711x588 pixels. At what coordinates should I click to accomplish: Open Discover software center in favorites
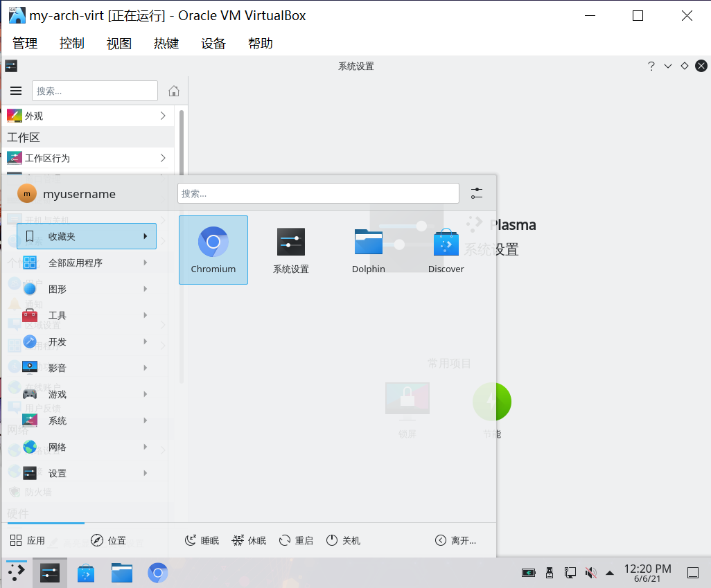pos(446,249)
